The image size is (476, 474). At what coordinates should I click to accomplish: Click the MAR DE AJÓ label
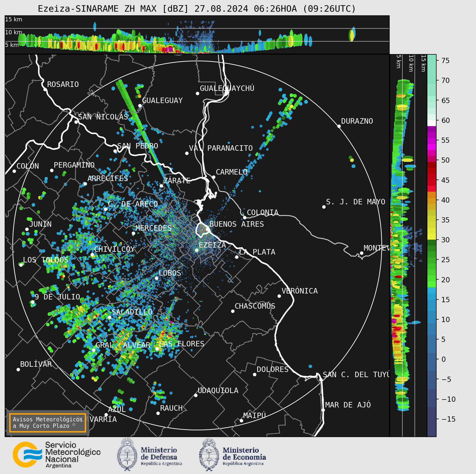[348, 405]
